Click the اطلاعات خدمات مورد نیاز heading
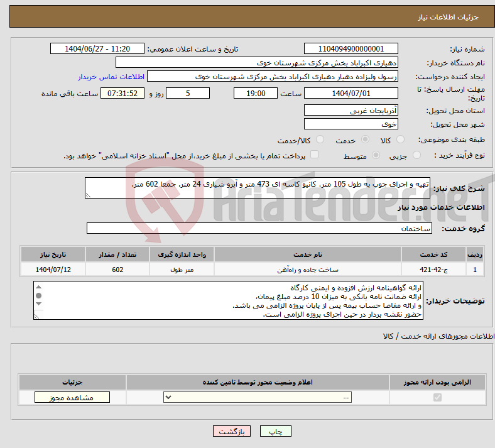495x448 pixels. point(441,207)
